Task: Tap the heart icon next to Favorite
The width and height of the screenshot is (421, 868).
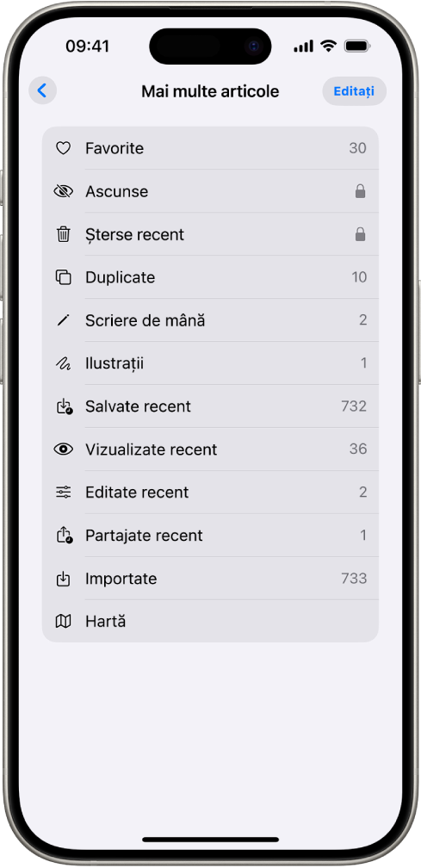Action: [64, 148]
